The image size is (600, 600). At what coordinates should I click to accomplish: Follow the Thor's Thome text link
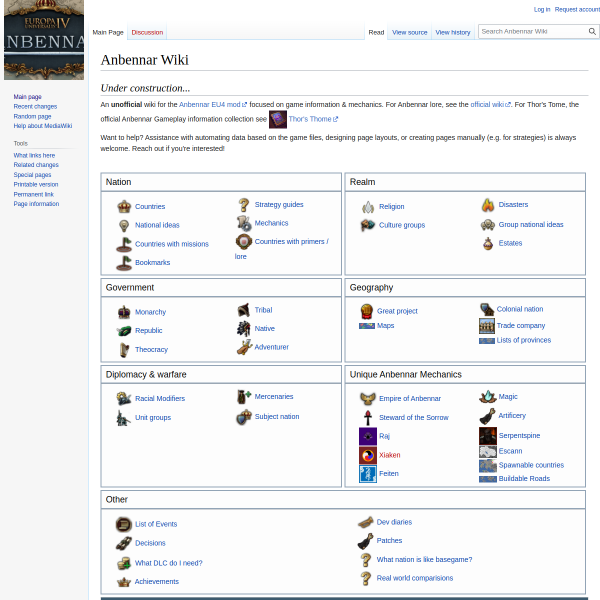[313, 119]
